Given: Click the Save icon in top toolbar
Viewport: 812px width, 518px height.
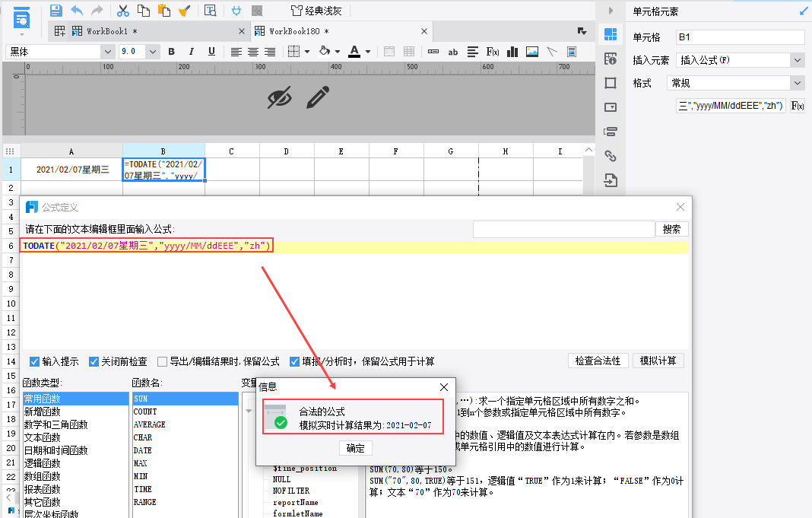Looking at the screenshot, I should 56,11.
